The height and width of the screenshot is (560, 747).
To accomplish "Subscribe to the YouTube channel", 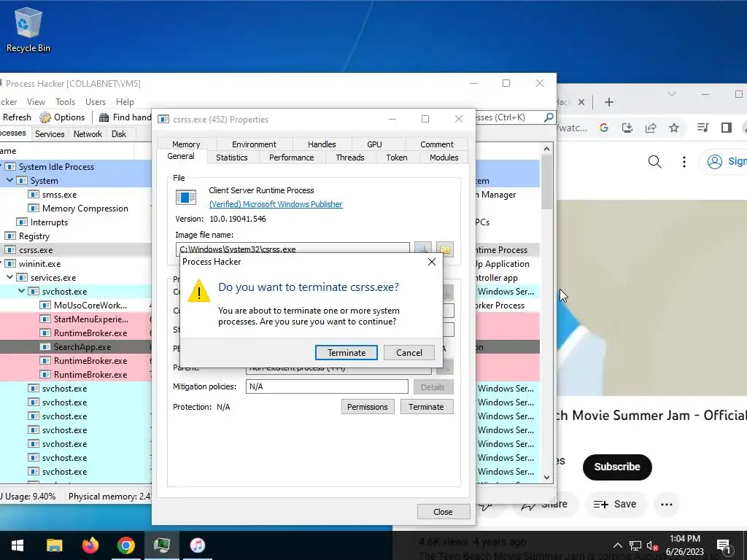I will click(x=617, y=467).
